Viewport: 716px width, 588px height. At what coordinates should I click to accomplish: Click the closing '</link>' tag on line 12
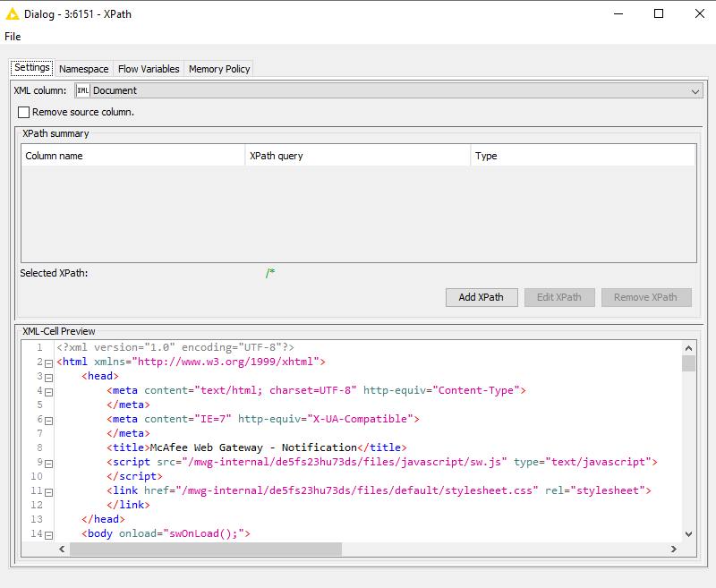click(128, 505)
